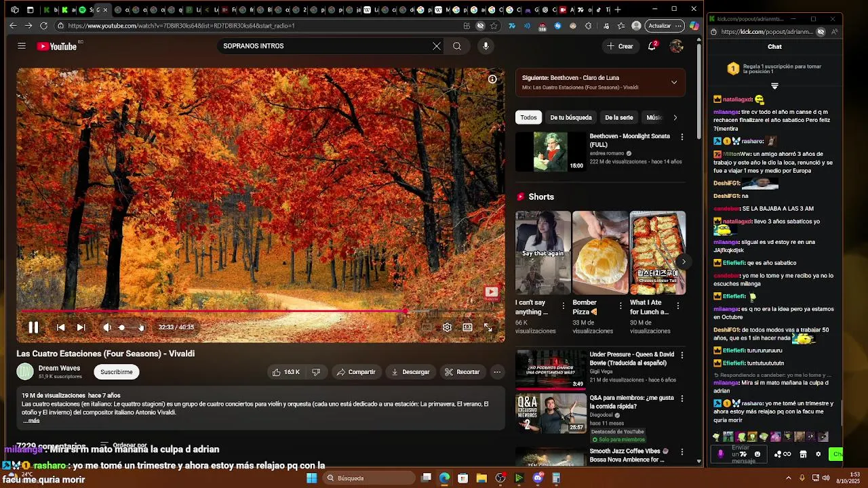Open more actions ellipsis under video

pos(497,372)
